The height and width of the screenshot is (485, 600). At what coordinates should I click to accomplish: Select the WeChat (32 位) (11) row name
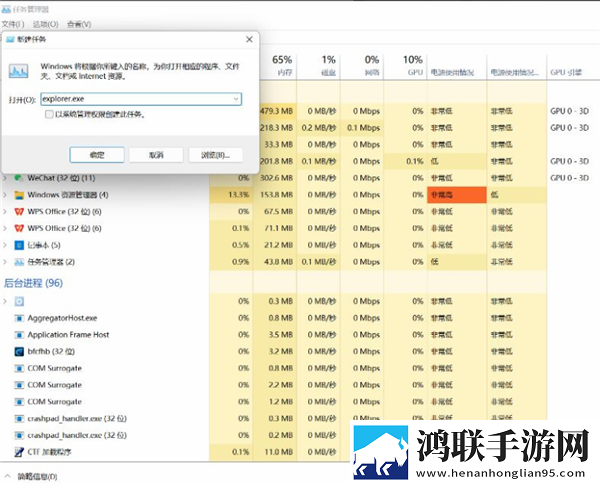(x=61, y=178)
